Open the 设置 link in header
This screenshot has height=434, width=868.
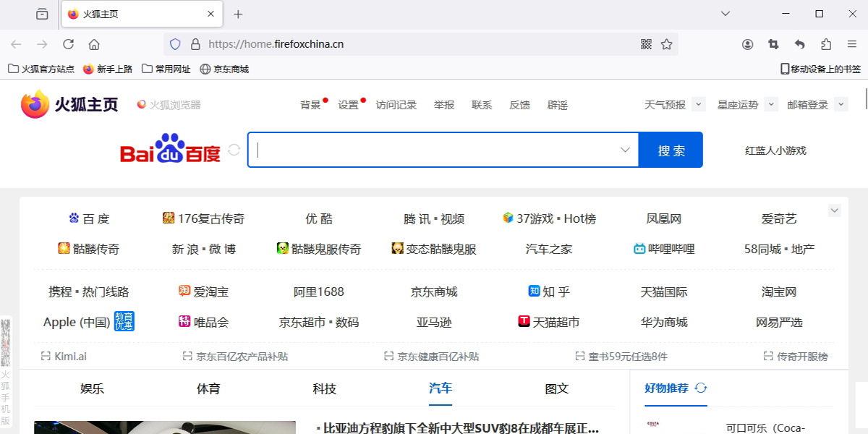[348, 105]
